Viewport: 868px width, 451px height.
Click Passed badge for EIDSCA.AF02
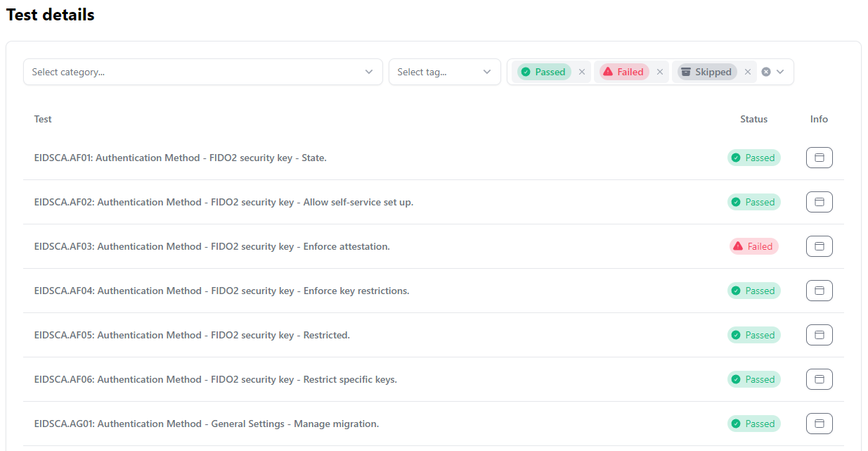tap(753, 202)
